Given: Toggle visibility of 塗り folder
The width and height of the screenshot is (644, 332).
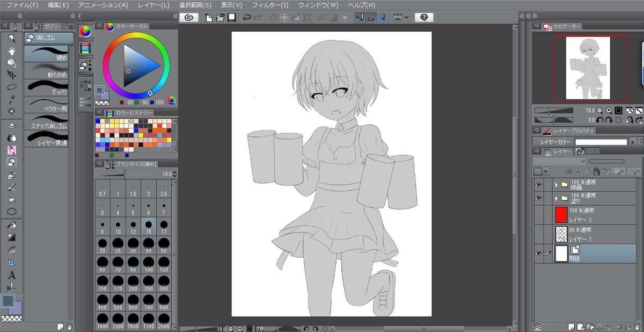Looking at the screenshot, I should [x=538, y=198].
